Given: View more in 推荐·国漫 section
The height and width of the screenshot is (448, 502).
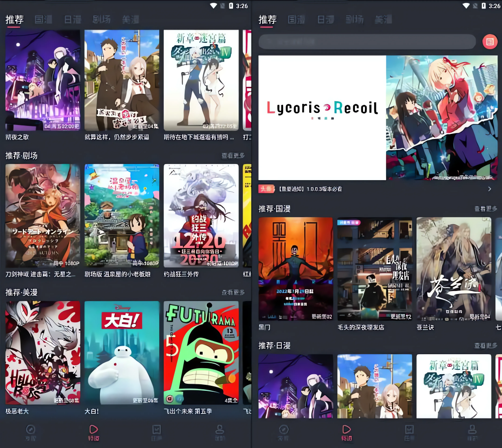Looking at the screenshot, I should click(x=485, y=209).
